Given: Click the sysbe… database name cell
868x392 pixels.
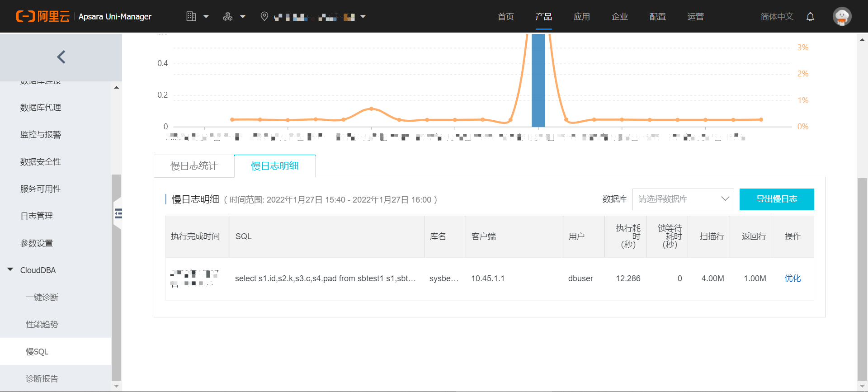Looking at the screenshot, I should [444, 279].
